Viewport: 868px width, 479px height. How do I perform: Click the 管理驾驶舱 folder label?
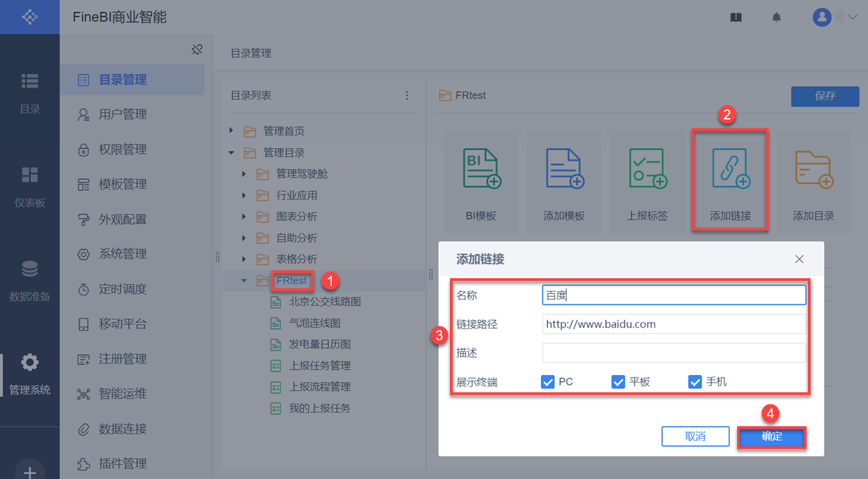[302, 174]
